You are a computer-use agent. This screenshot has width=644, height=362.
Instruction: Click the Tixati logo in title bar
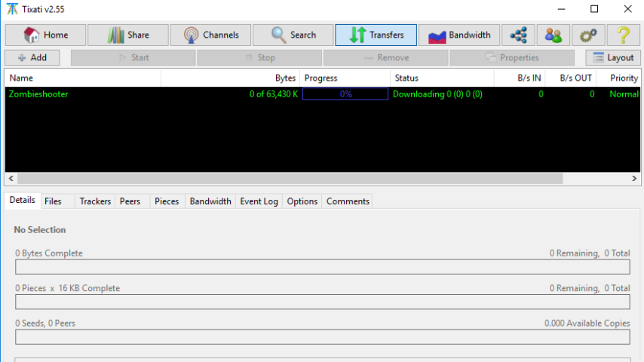click(x=12, y=9)
